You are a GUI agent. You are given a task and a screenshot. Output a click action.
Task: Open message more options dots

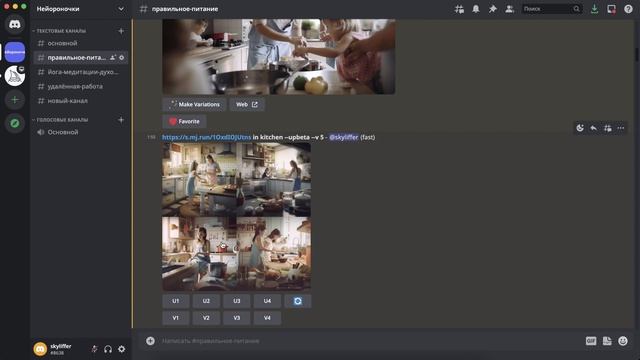pyautogui.click(x=621, y=128)
